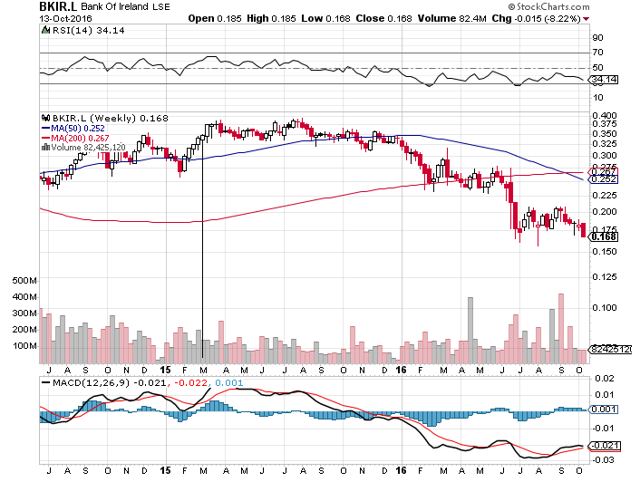This screenshot has height=482, width=640.
Task: Select the red MA(200) legend line
Action: point(46,138)
